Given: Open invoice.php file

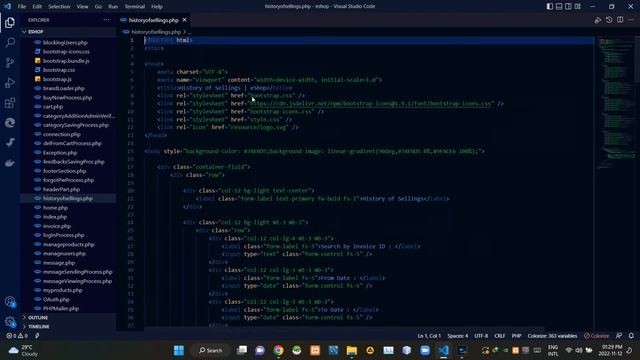Looking at the screenshot, I should point(57,226).
